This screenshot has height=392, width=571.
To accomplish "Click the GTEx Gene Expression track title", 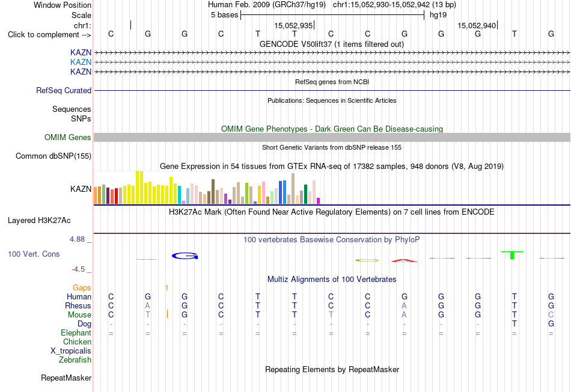I will click(x=331, y=166).
